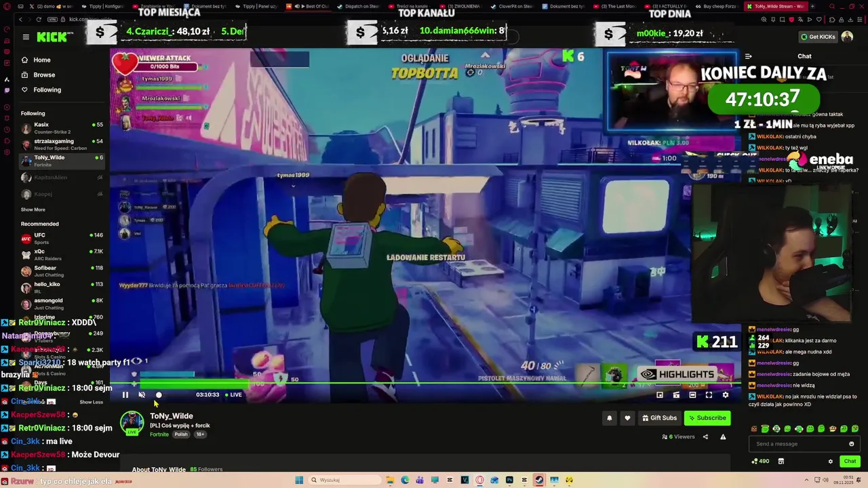Click the Polish language tag
Image resolution: width=868 pixels, height=488 pixels.
(181, 434)
